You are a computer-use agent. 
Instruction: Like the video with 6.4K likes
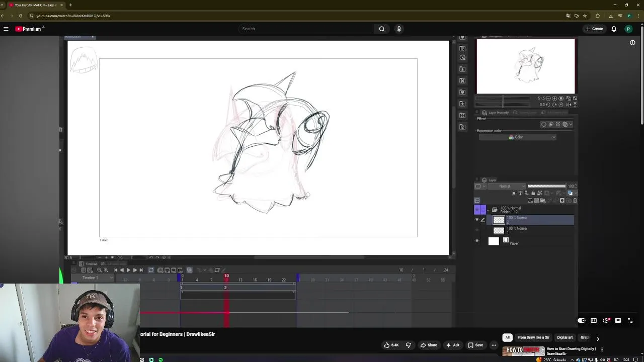391,345
